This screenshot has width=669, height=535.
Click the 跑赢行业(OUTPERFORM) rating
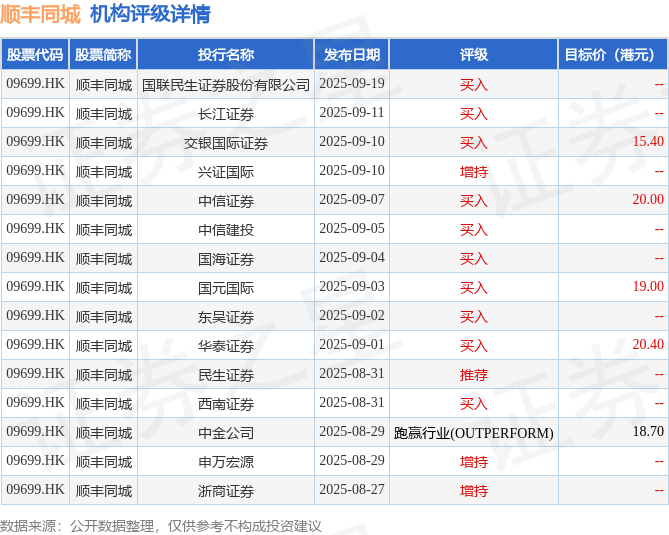tap(474, 433)
